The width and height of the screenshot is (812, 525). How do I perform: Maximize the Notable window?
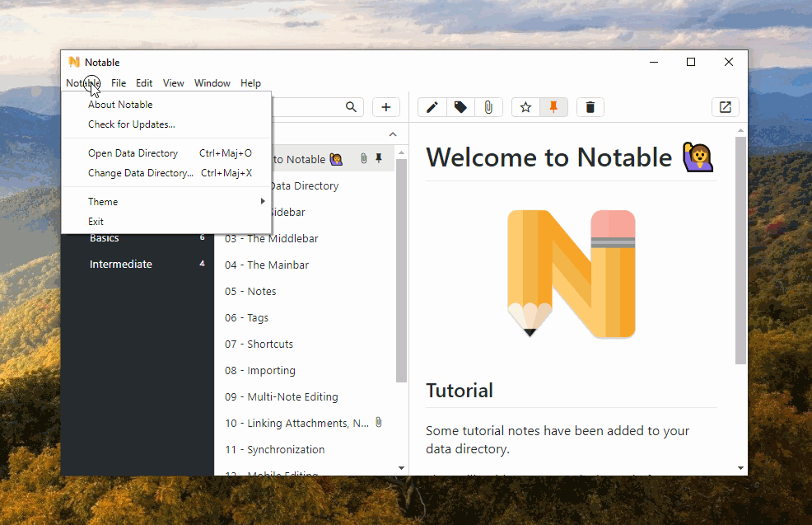691,62
